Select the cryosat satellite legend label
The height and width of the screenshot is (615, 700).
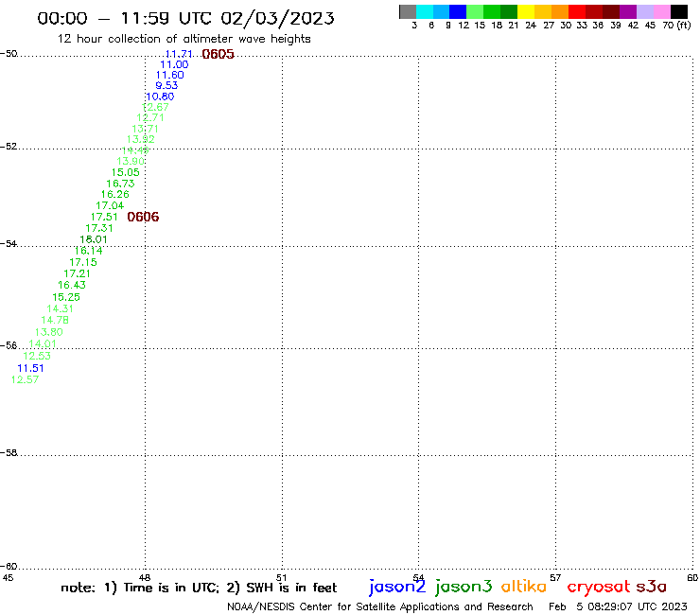pyautogui.click(x=599, y=587)
